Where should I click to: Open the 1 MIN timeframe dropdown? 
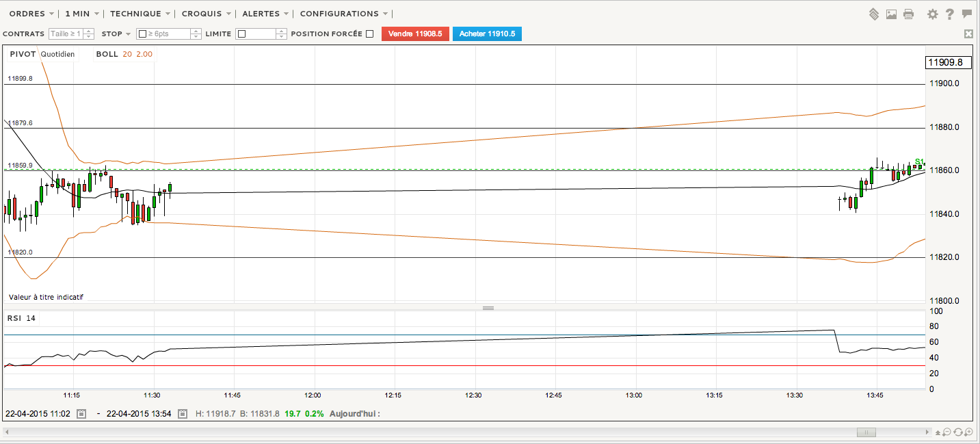[82, 14]
